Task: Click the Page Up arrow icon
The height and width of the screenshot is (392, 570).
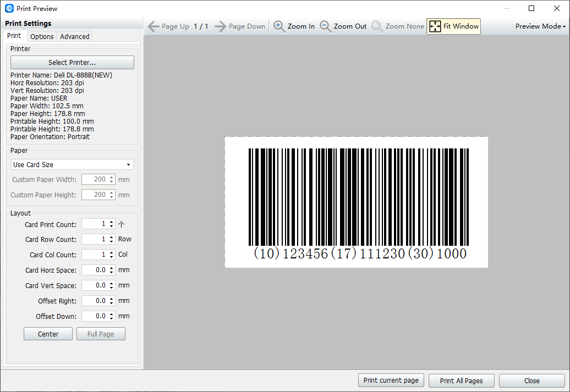Action: point(154,26)
